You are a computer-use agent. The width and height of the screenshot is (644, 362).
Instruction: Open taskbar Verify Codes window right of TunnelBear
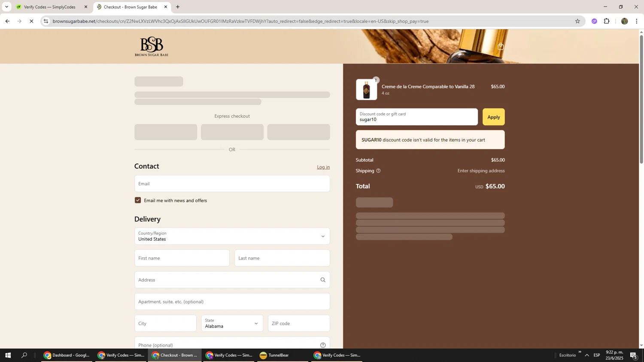[x=337, y=355]
